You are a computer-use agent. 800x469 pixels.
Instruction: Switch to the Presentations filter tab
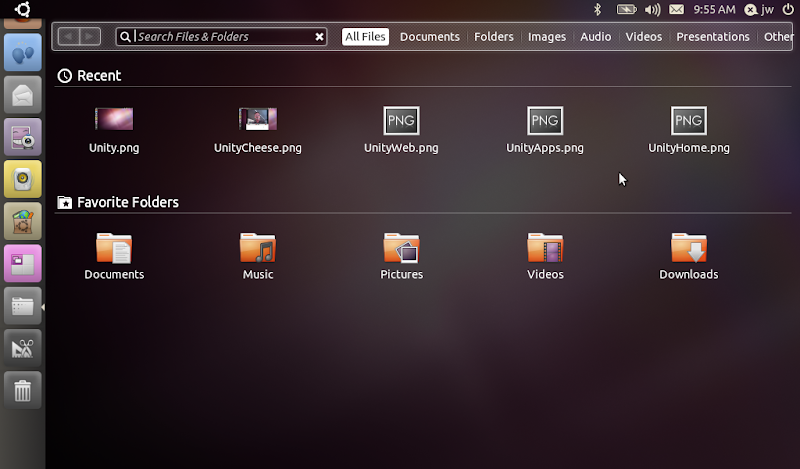click(x=713, y=37)
